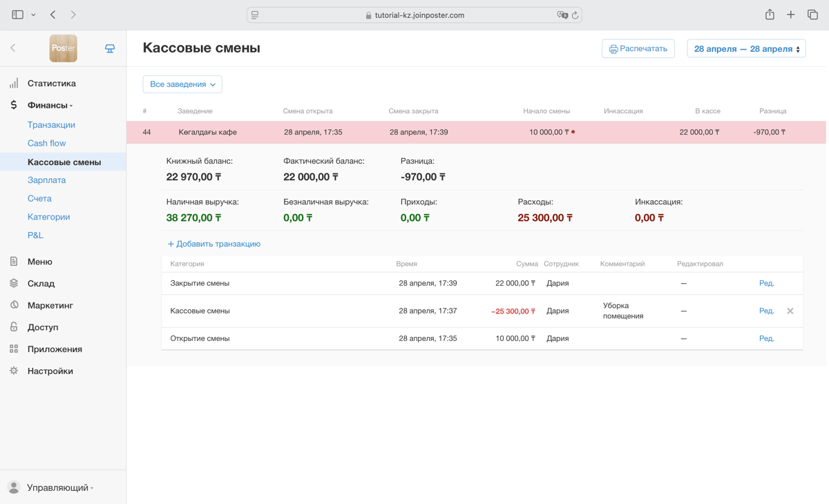The height and width of the screenshot is (504, 829).
Task: Collapse the Финансы menu section
Action: 50,105
